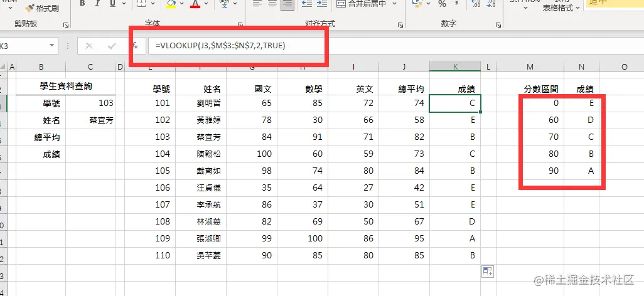Open 数字 number format dialog launcher
Image resolution: width=644 pixels, height=296 pixels.
[498, 25]
